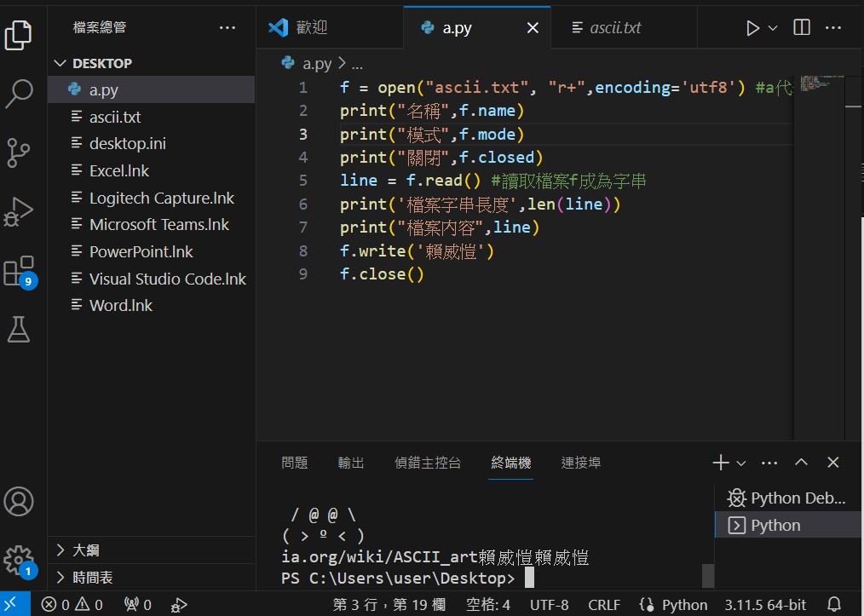Change indentation via 空格: 4 status item
Image resolution: width=864 pixels, height=616 pixels.
487,605
